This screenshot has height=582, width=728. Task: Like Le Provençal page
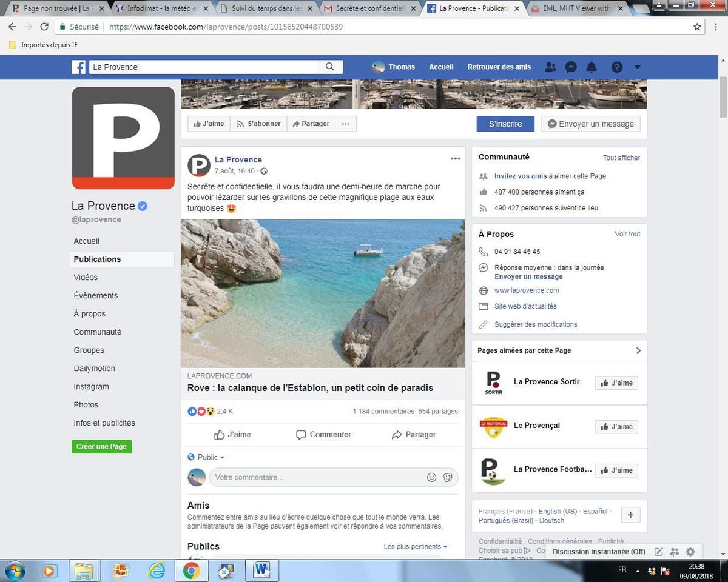point(616,427)
